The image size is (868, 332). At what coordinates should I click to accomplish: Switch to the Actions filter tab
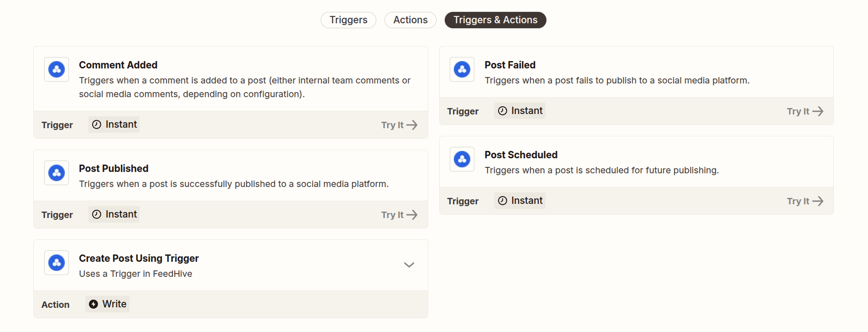(x=410, y=20)
